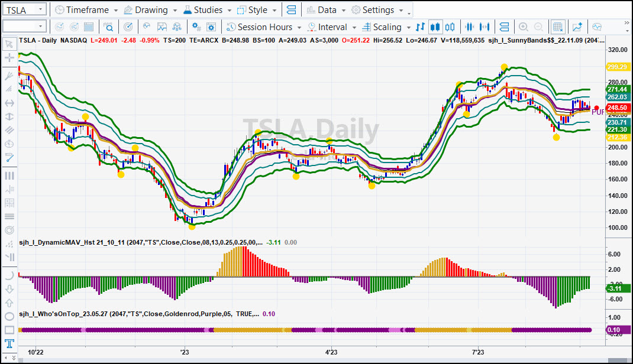Open the empty combo box below TSLA
This screenshot has height=364, width=633.
tap(24, 27)
